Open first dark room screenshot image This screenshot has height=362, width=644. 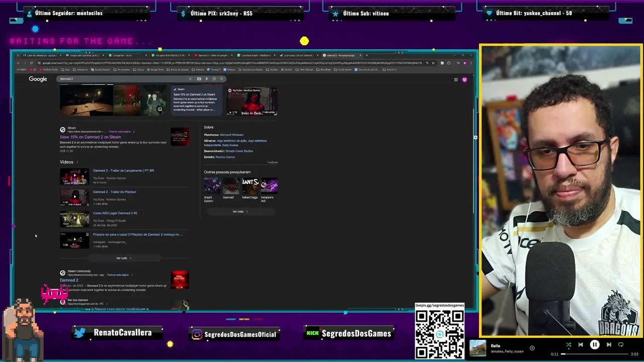(87, 101)
